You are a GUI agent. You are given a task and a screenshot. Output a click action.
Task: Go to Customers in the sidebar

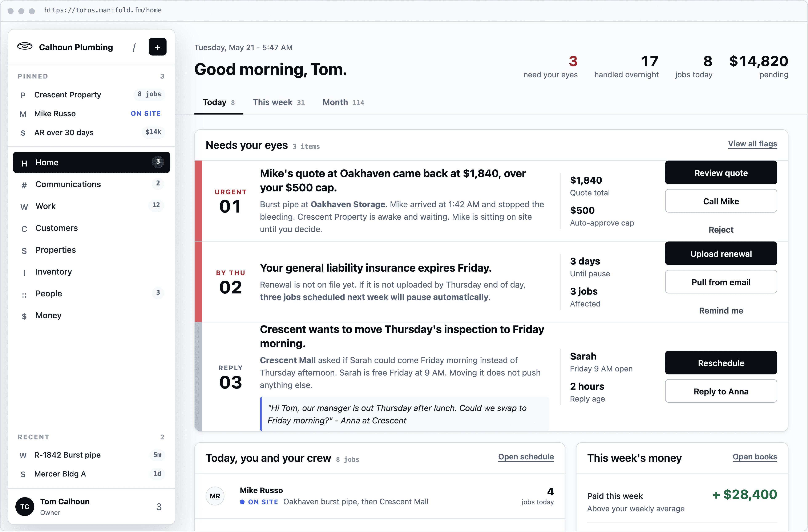(x=91, y=228)
